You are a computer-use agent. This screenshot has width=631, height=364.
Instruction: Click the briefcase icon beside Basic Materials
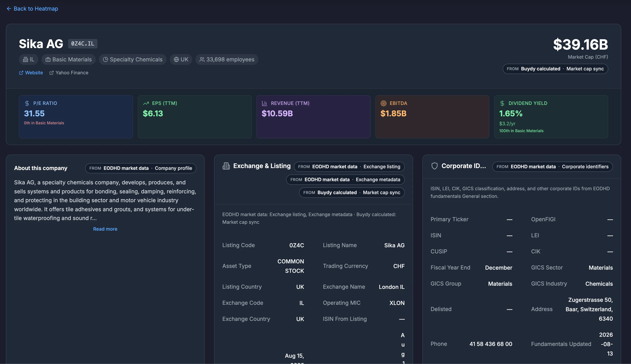(48, 59)
